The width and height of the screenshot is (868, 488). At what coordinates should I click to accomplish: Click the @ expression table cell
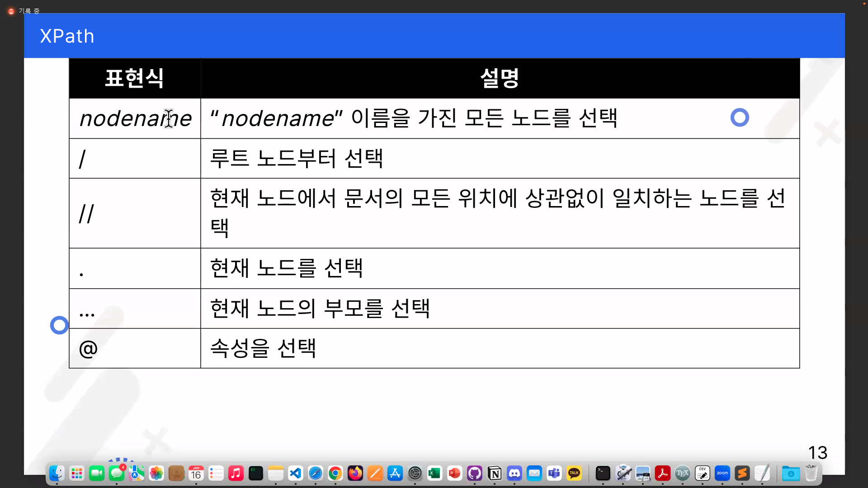pos(135,348)
